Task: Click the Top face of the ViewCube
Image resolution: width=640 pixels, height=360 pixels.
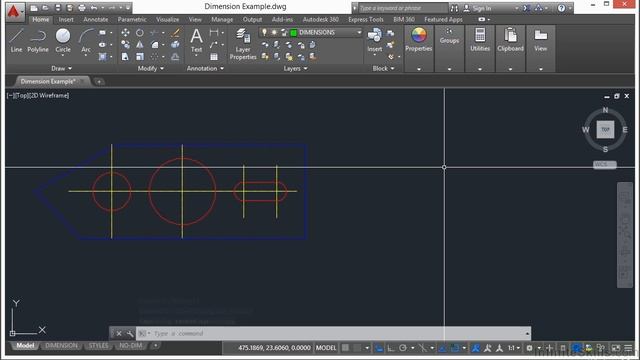Action: pyautogui.click(x=605, y=130)
